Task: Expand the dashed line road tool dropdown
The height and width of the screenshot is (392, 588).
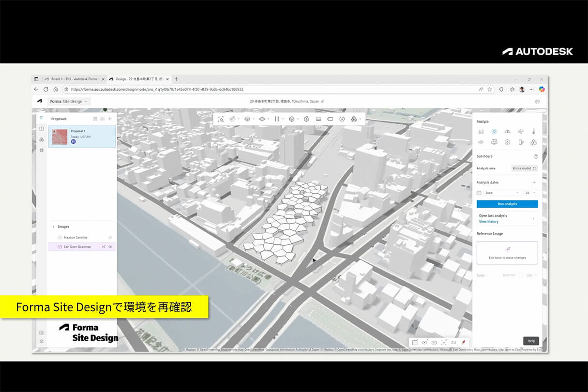Action: 283,119
